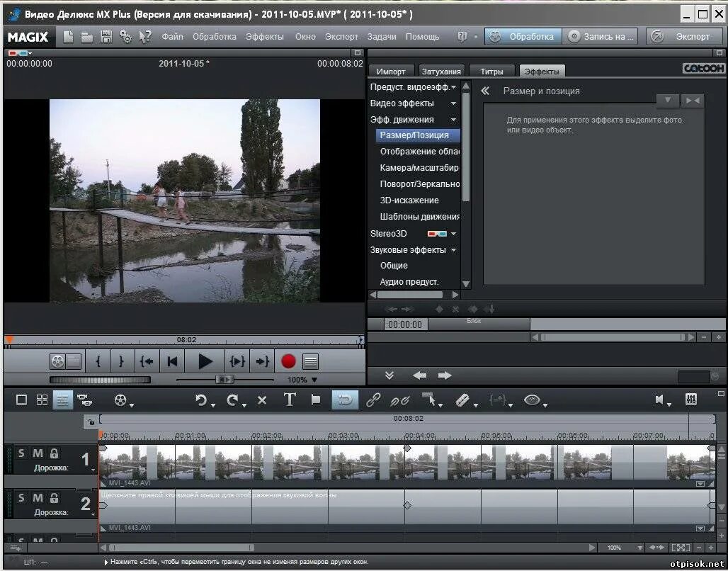Lock track 1
Screen dimensions: 728x571
[x=55, y=453]
